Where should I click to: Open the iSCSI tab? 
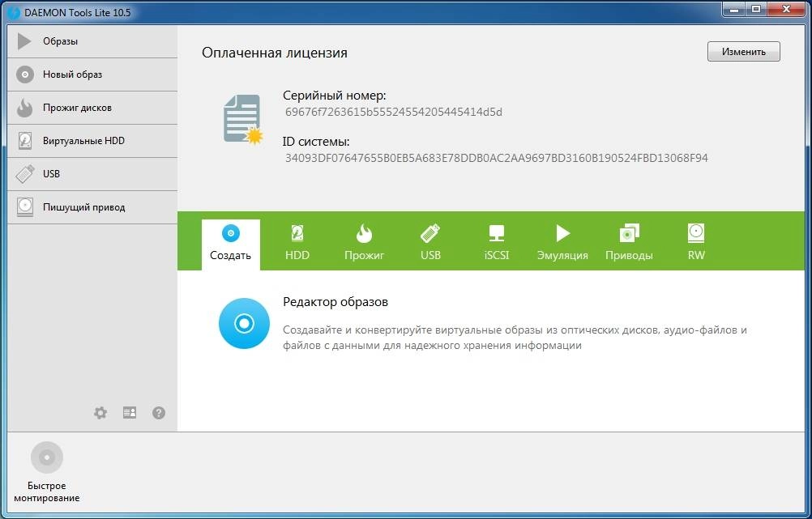497,242
